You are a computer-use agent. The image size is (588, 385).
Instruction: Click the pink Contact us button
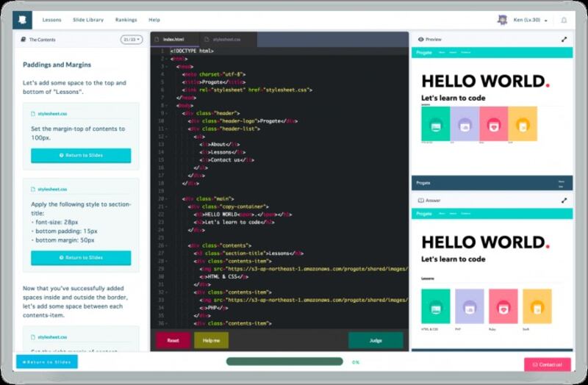coord(547,364)
